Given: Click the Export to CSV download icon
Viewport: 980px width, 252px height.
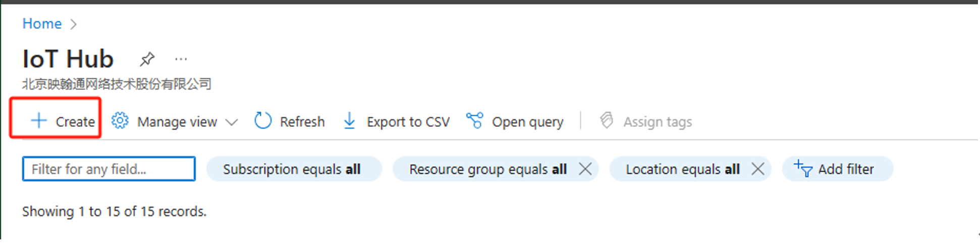Looking at the screenshot, I should [x=349, y=121].
